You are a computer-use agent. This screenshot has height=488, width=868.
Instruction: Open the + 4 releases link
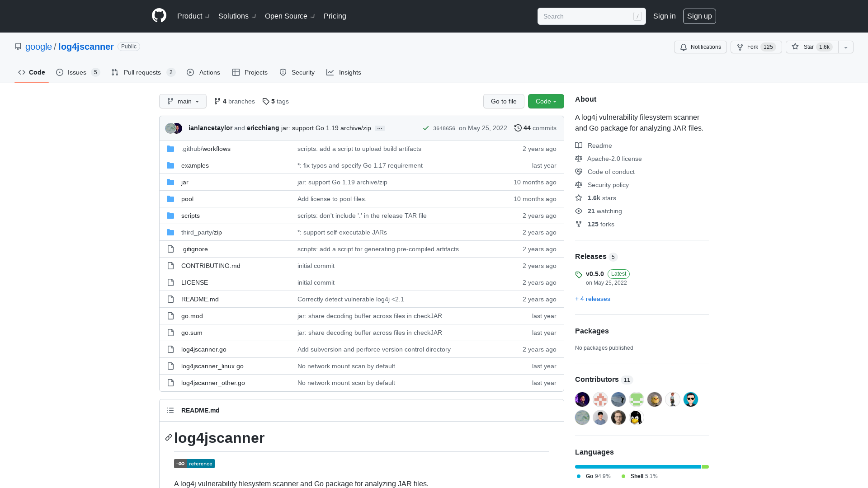[592, 299]
